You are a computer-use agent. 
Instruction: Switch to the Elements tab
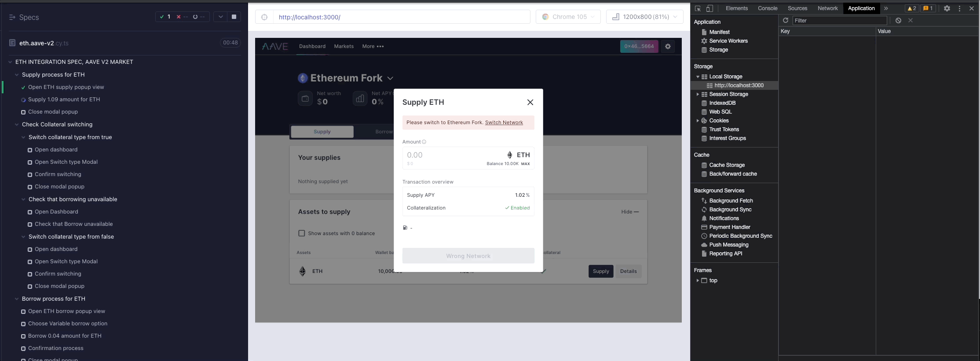pos(737,8)
